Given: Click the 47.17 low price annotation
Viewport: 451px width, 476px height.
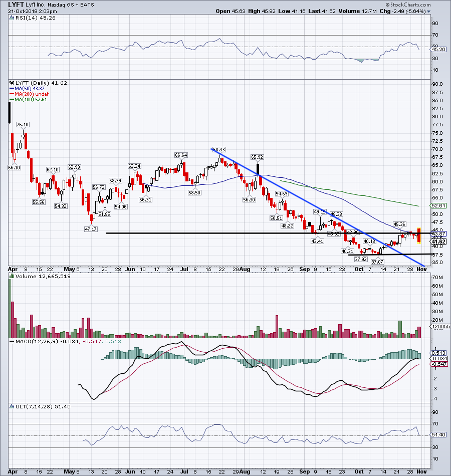Looking at the screenshot, I should [91, 229].
